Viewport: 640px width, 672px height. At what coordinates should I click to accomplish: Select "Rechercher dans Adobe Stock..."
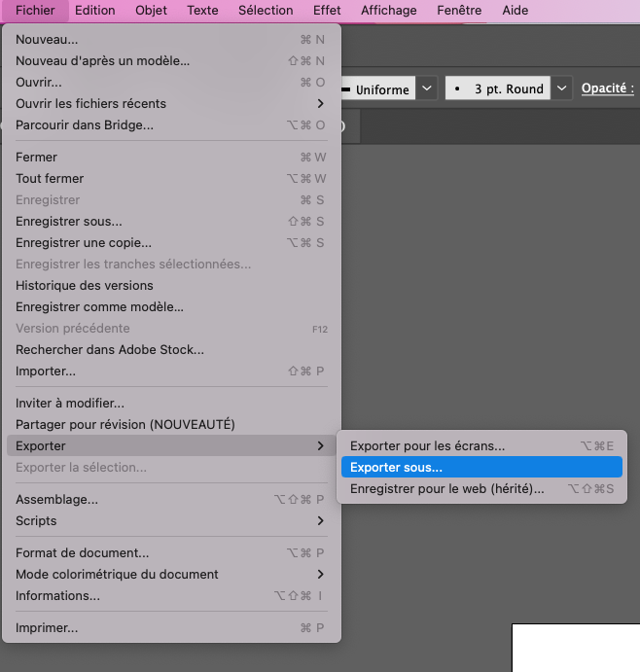[110, 350]
